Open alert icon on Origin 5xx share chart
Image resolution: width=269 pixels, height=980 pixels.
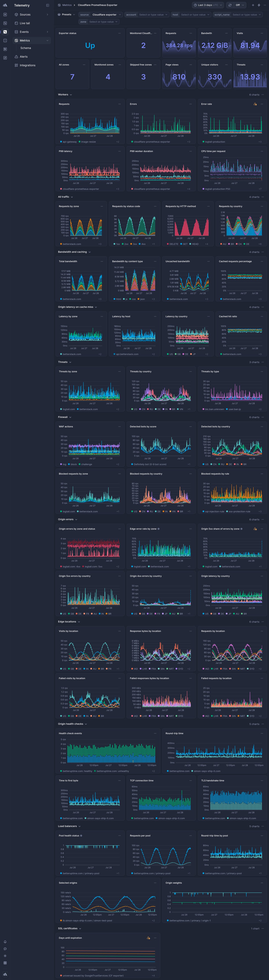point(255,529)
